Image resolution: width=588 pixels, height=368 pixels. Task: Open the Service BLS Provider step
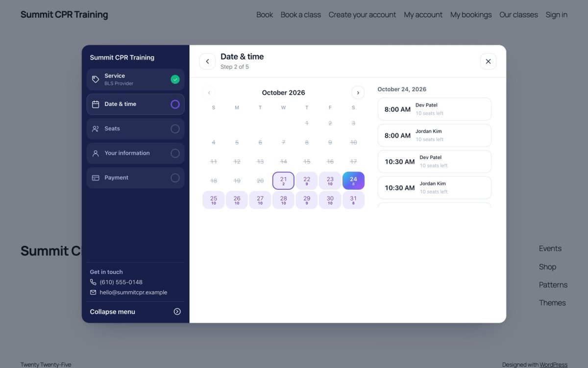point(136,79)
